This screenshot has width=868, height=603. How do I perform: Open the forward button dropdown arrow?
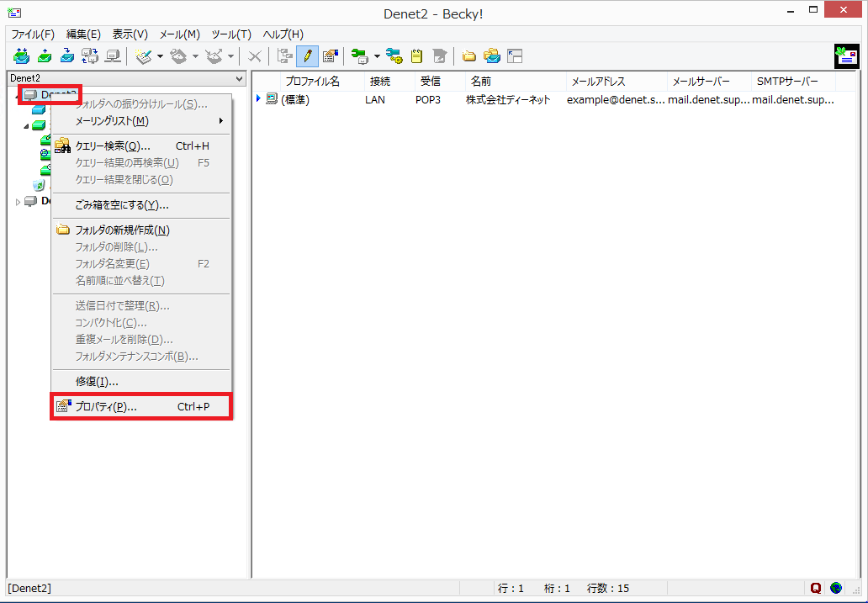tap(230, 56)
